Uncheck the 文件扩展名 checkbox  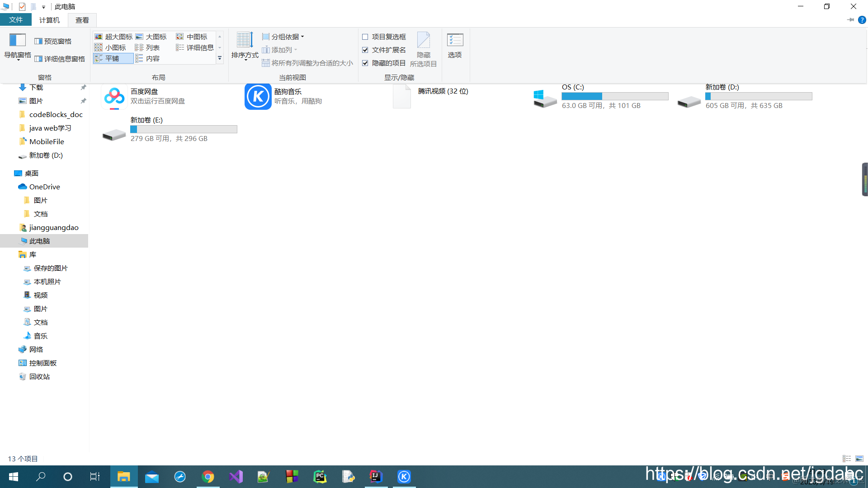point(365,50)
